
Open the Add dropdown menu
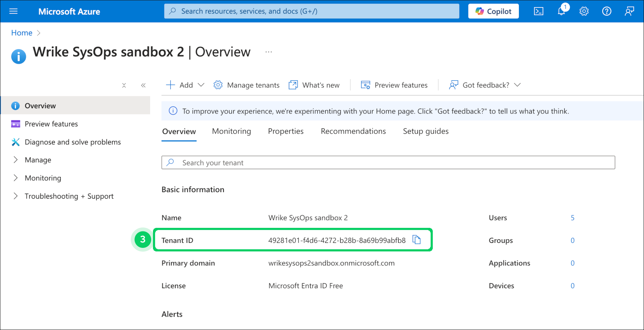click(x=185, y=85)
